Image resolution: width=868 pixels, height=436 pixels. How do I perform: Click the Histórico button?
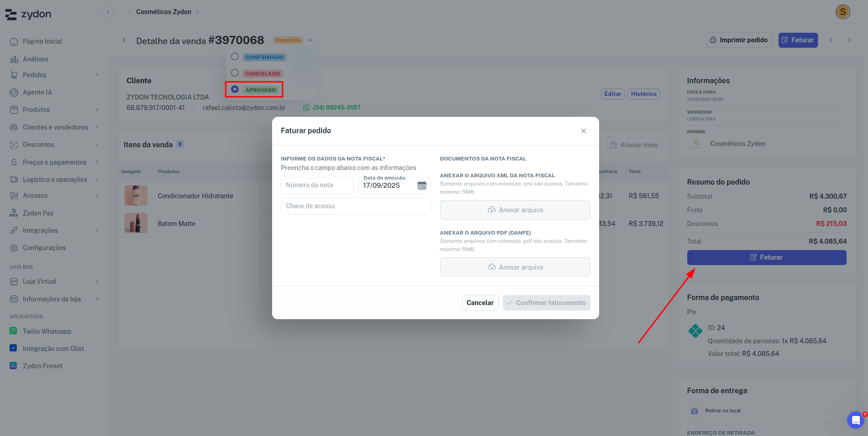coord(644,94)
